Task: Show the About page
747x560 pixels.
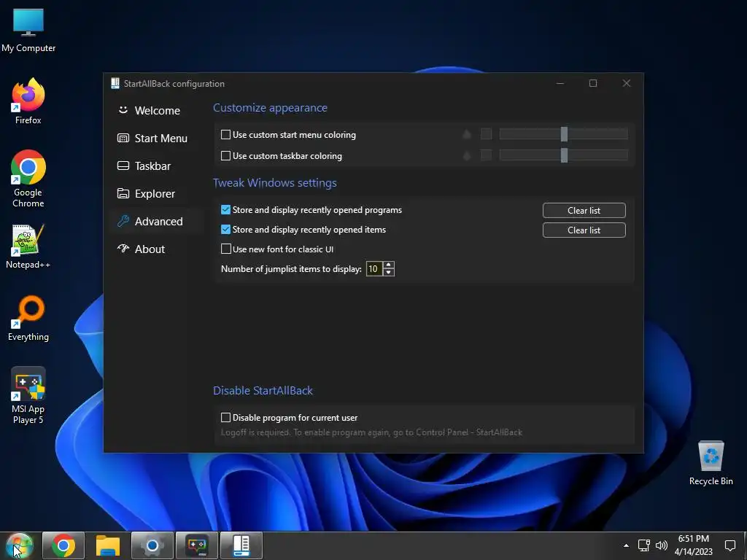Action: [x=141, y=249]
